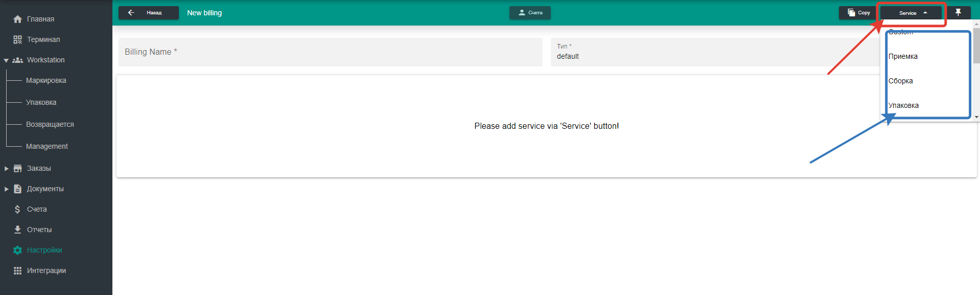Image resolution: width=980 pixels, height=295 pixels.
Task: Click the Workstation people group icon
Action: point(17,60)
